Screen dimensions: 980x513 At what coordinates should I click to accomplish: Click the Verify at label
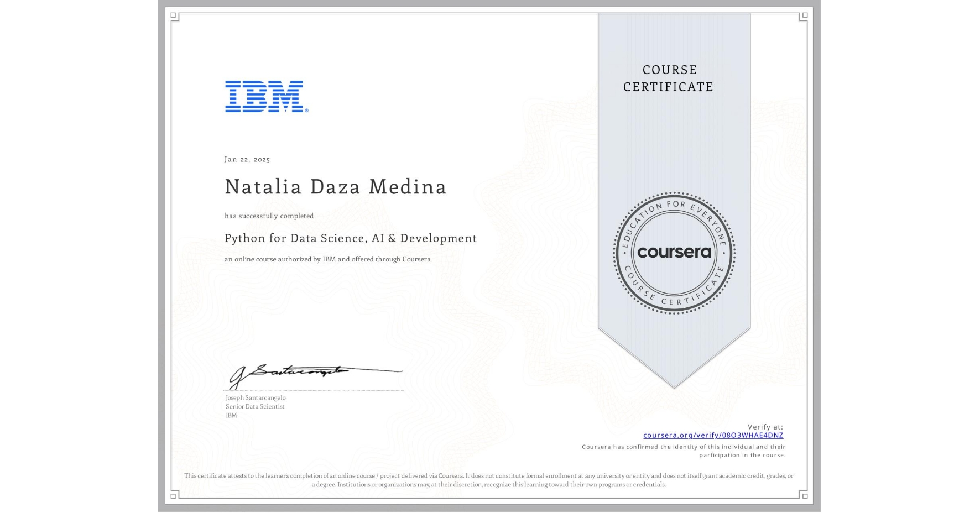point(765,426)
